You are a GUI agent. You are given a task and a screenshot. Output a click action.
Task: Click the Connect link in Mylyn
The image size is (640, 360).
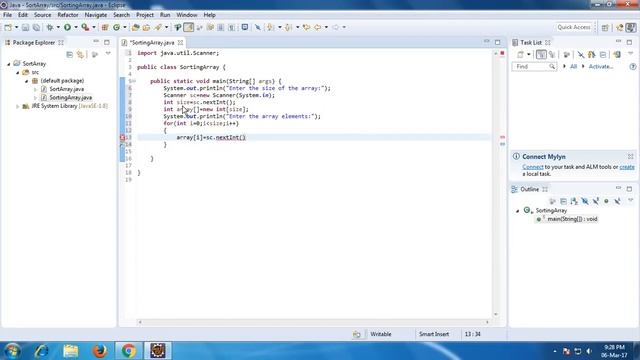coord(533,167)
